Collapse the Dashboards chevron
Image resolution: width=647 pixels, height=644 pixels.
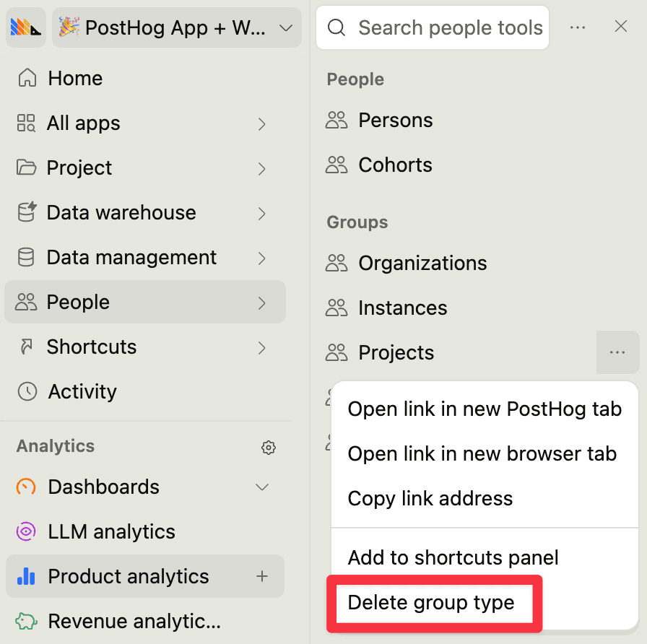(261, 487)
